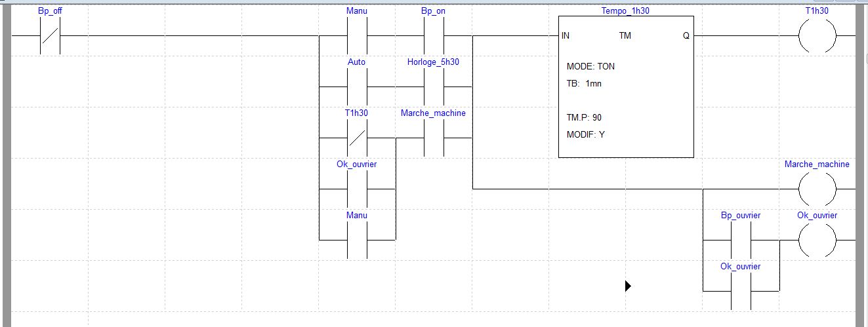Click the Bp_on contact
The width and height of the screenshot is (868, 327).
pyautogui.click(x=434, y=35)
